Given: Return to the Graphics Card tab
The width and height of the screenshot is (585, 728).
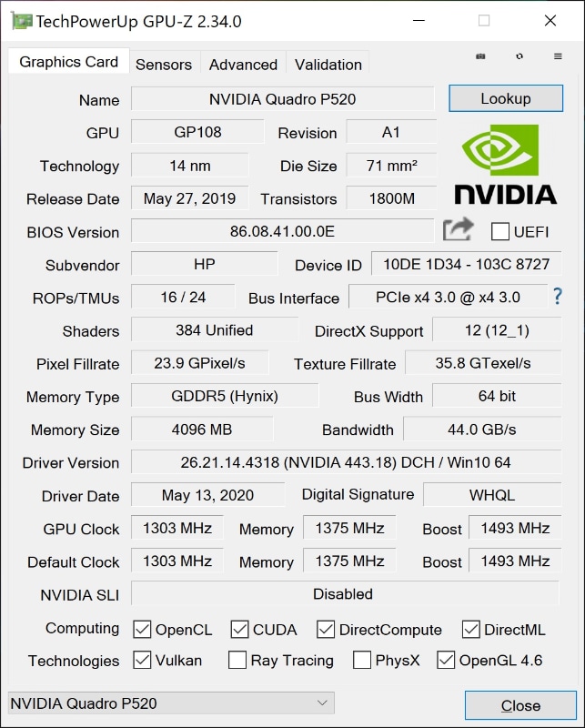Looking at the screenshot, I should tap(67, 61).
